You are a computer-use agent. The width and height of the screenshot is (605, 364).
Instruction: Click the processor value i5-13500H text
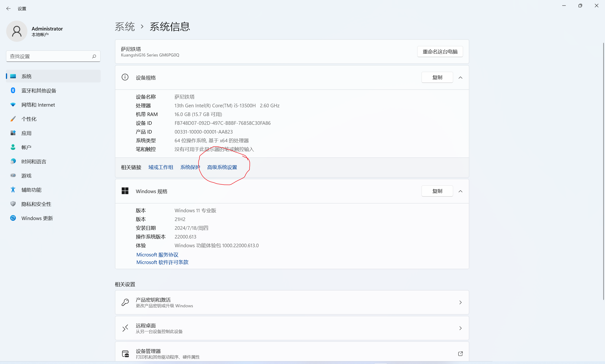point(227,106)
